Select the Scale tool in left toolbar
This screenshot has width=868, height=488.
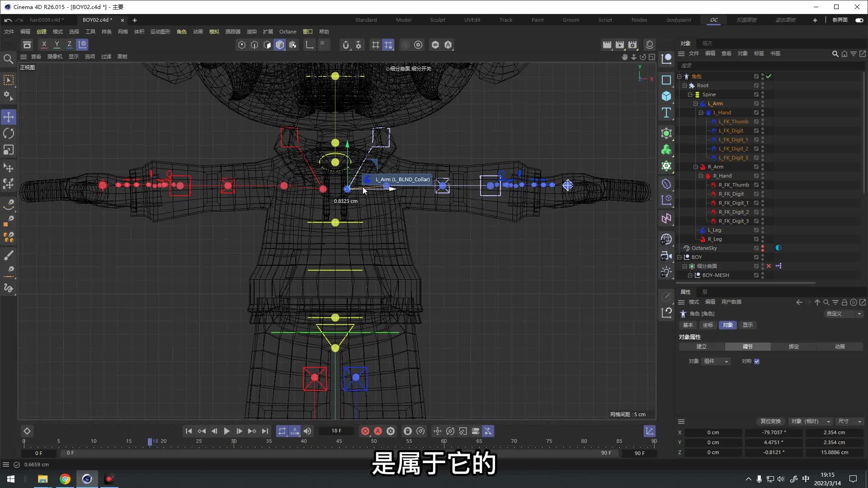[x=9, y=150]
